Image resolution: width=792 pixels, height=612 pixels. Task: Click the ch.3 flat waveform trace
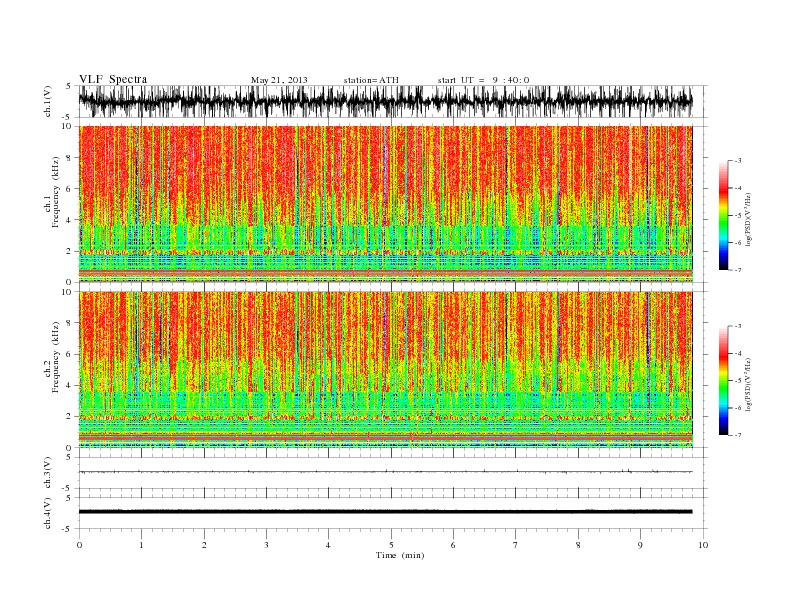pos(385,472)
